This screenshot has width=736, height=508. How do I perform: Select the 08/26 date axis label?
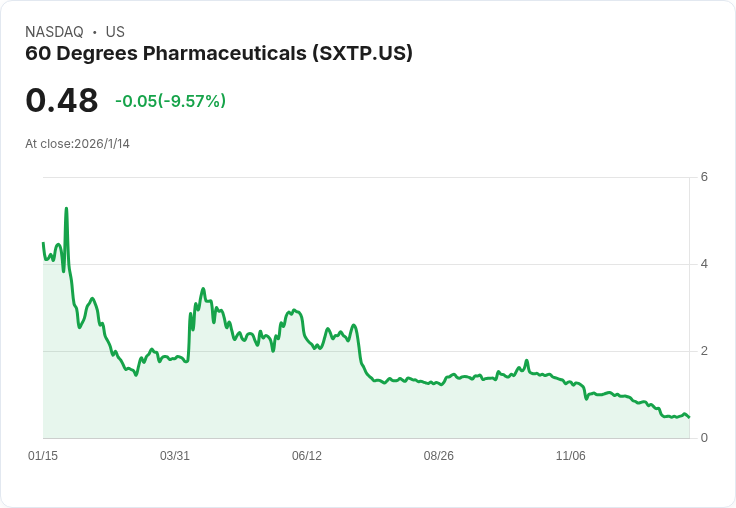pyautogui.click(x=439, y=456)
